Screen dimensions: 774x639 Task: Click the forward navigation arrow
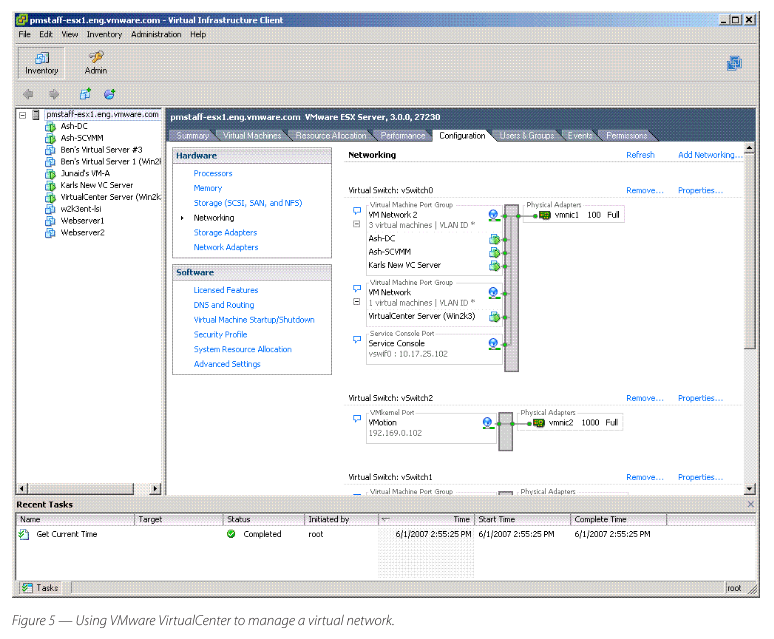point(54,94)
